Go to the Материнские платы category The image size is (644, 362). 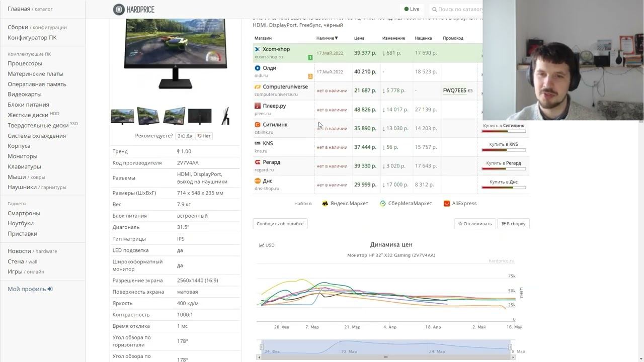point(36,74)
